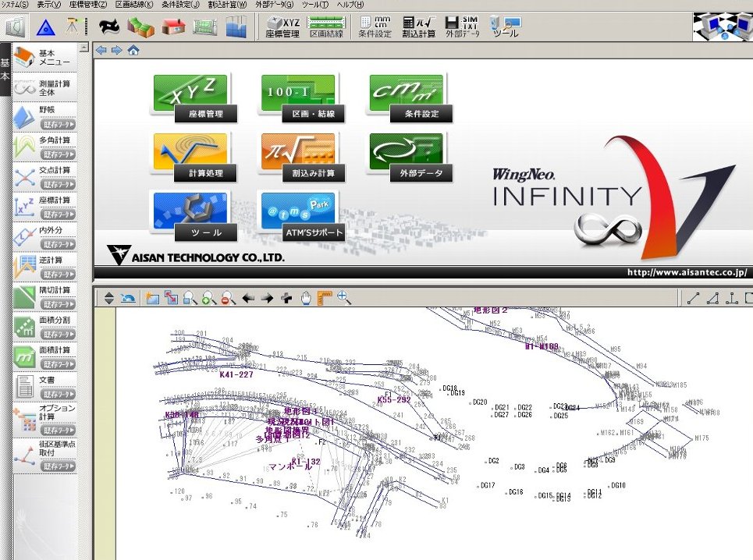Viewport: 753px width, 560px height.
Task: Expand 既存データ under 多角計算
Action: point(59,154)
